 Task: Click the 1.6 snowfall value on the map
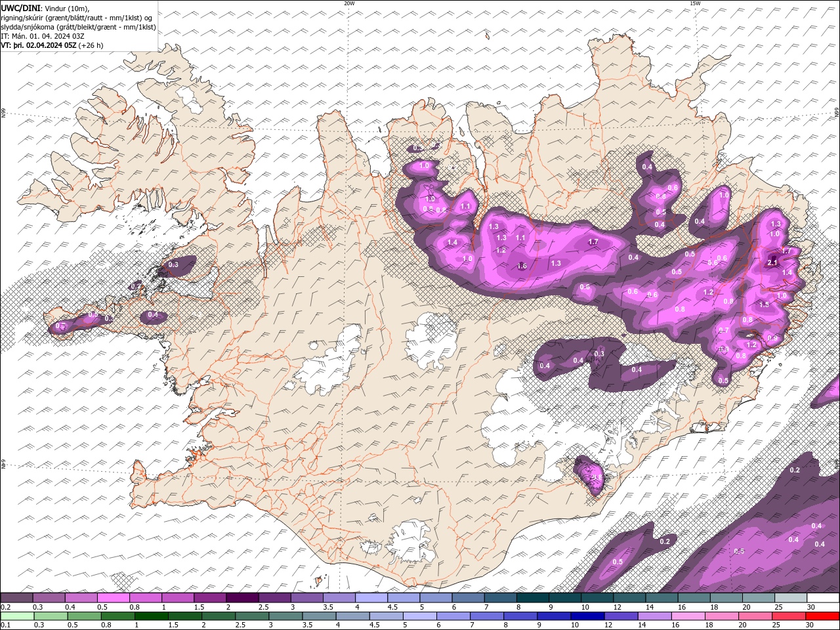(x=522, y=266)
